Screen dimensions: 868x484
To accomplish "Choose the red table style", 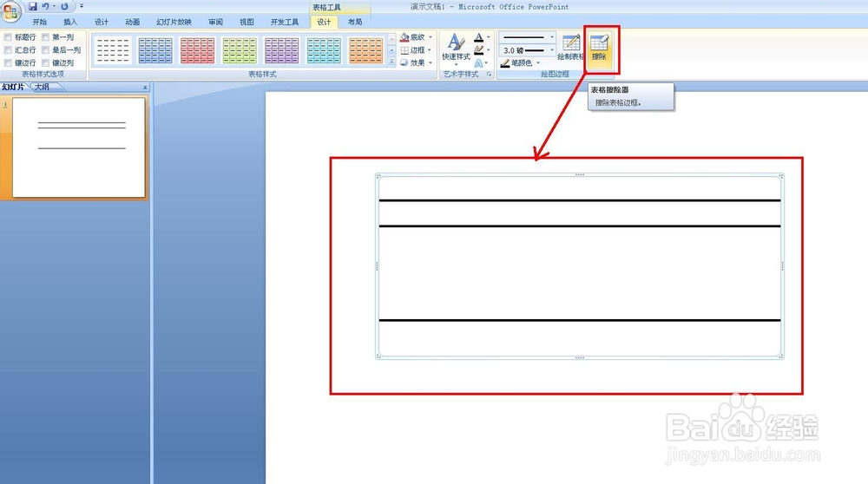I will pyautogui.click(x=197, y=50).
